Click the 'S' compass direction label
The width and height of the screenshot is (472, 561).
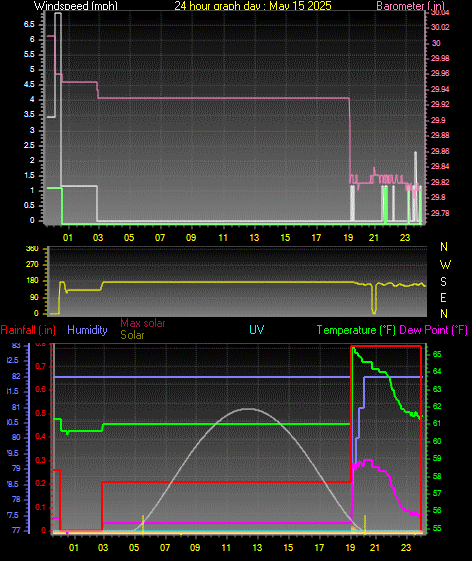[443, 282]
